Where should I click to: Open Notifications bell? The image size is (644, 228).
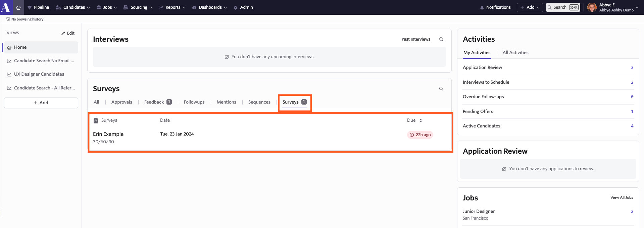(x=495, y=7)
